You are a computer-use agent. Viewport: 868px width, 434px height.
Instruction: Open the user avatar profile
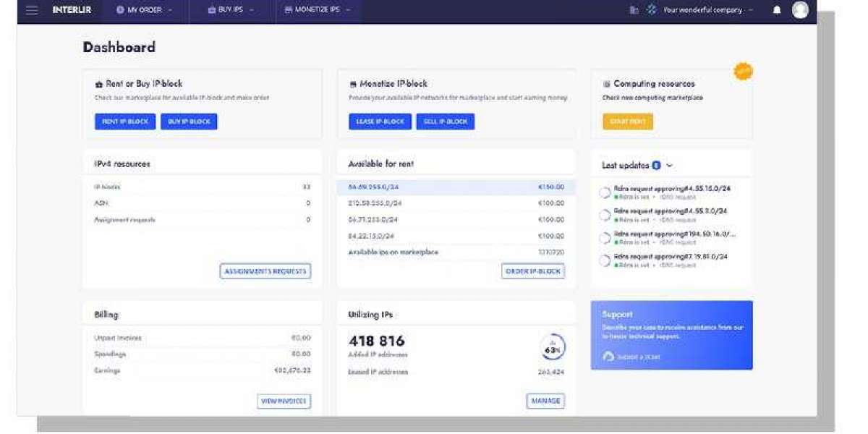point(799,10)
